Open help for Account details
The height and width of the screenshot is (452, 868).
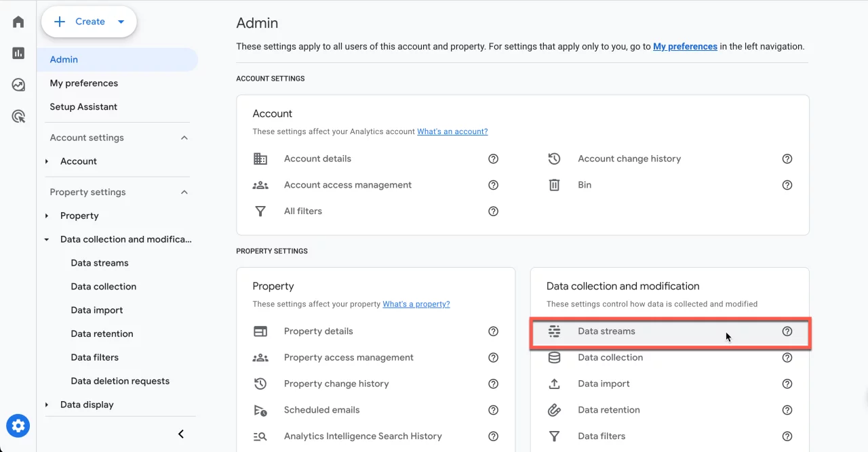tap(494, 159)
